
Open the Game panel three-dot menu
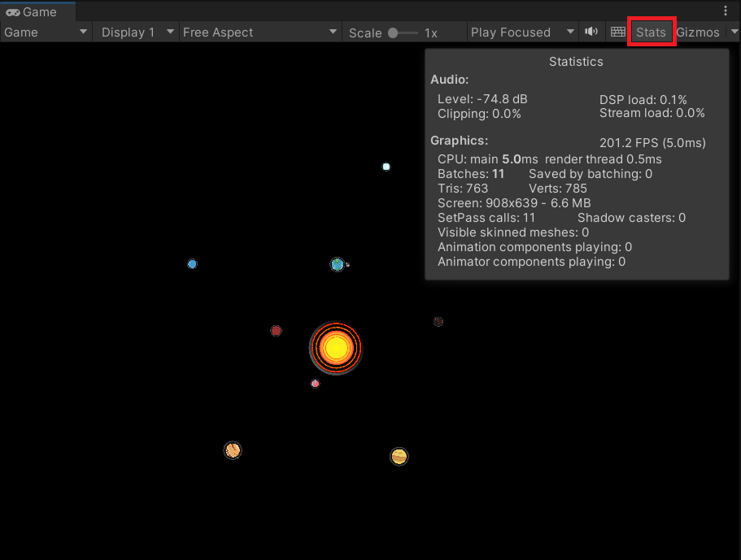pyautogui.click(x=726, y=11)
